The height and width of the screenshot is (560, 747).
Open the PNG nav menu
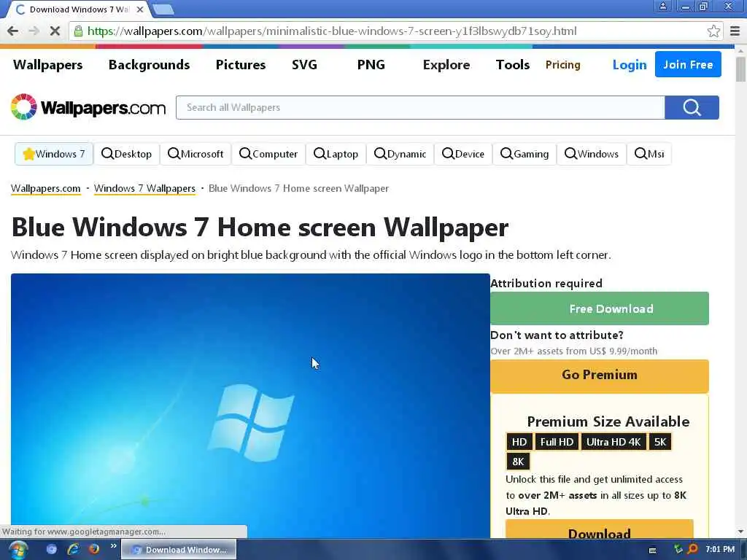[x=371, y=65]
